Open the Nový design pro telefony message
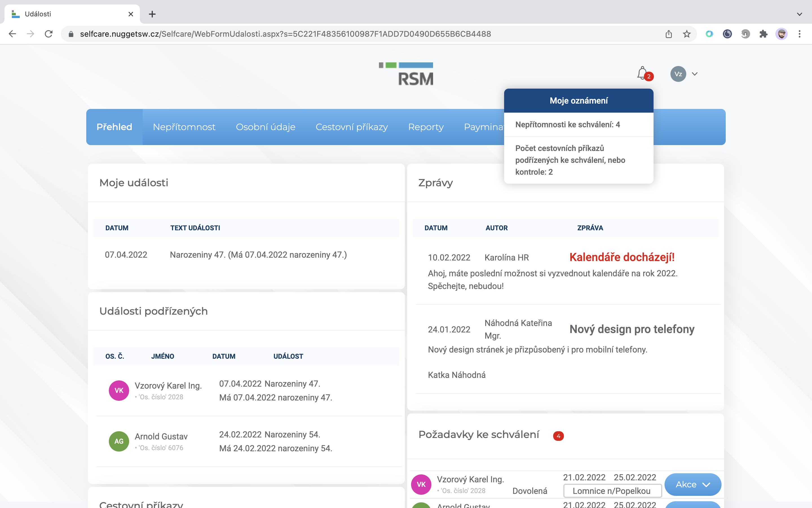 (632, 329)
